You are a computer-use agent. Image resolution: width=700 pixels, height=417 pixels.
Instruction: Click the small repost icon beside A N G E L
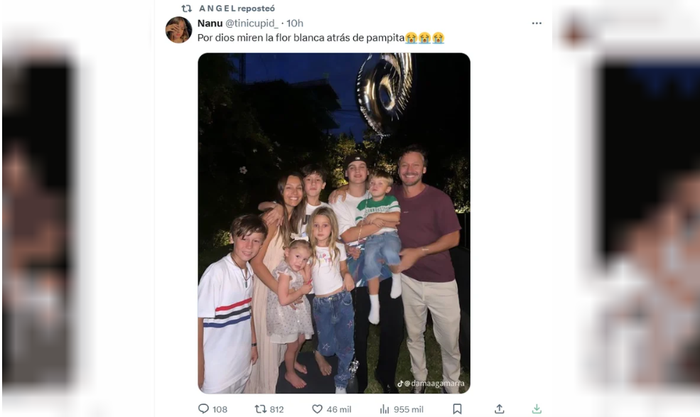click(x=186, y=8)
